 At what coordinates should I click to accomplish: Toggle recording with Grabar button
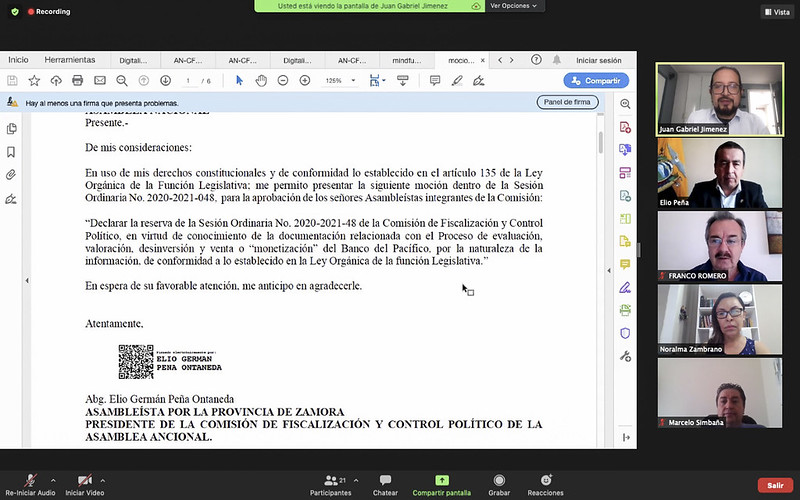(x=499, y=485)
